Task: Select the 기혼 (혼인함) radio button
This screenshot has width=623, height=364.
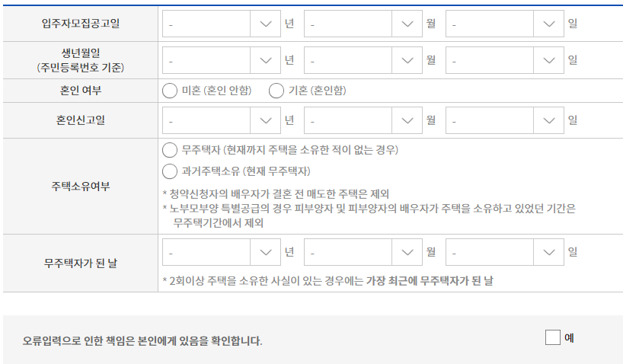Action: tap(276, 91)
